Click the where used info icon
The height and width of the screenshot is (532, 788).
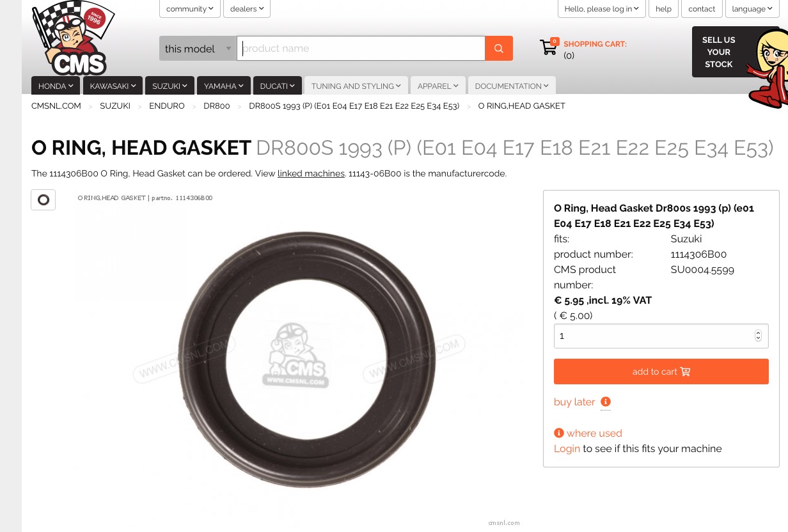[559, 433]
